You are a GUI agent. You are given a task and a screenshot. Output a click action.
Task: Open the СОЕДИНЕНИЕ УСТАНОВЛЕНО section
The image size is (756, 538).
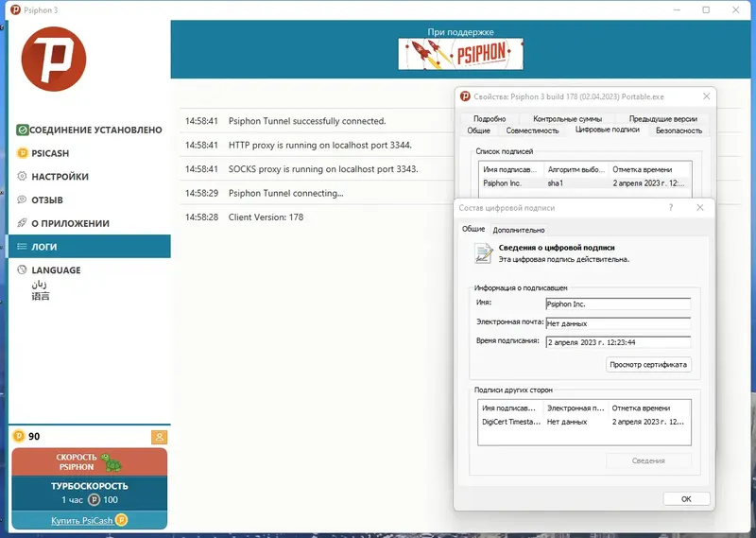tap(89, 130)
